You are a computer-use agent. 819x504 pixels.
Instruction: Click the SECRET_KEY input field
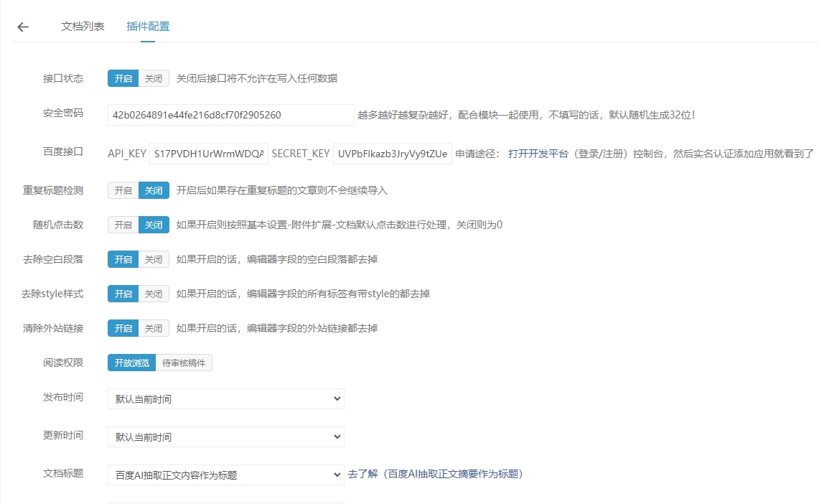point(392,154)
